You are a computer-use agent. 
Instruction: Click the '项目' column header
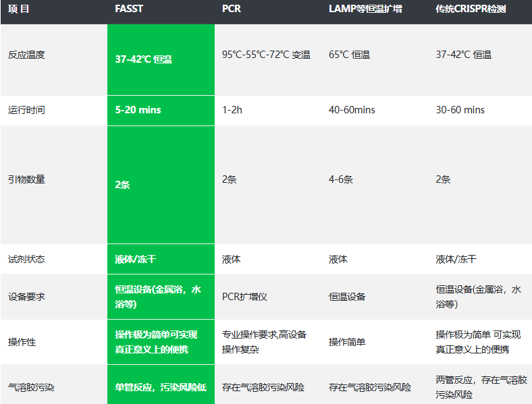point(19,9)
